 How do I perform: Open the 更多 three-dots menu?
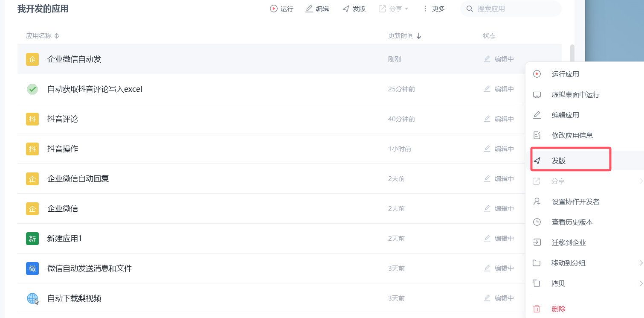pos(425,9)
